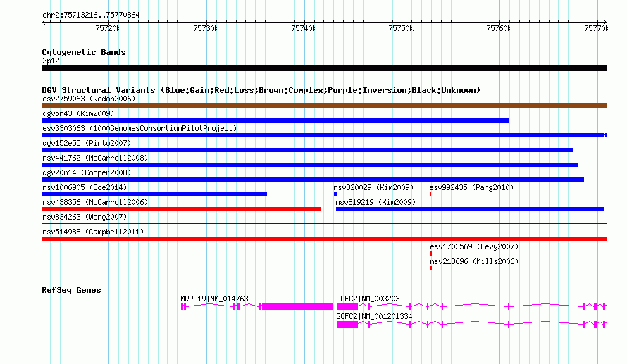Click the blue dgv5n43 gain bar
This screenshot has height=364, width=627.
pos(275,120)
